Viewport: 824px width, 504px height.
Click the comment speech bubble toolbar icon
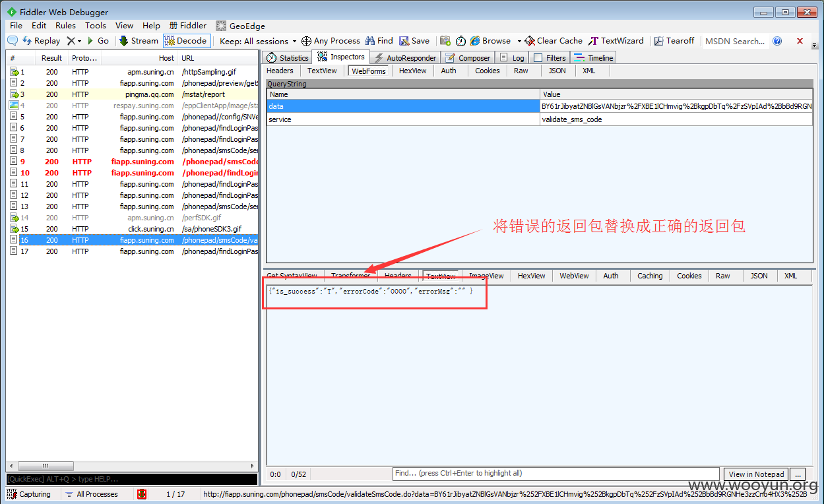13,41
